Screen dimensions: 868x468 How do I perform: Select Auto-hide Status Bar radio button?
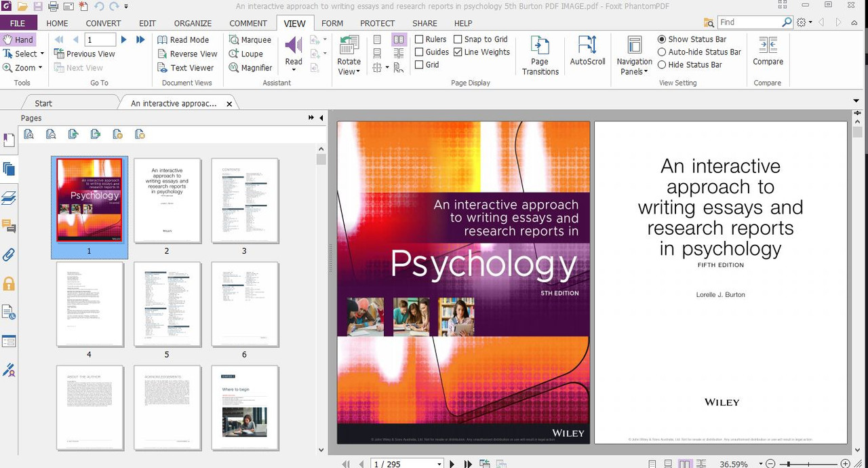pyautogui.click(x=662, y=52)
